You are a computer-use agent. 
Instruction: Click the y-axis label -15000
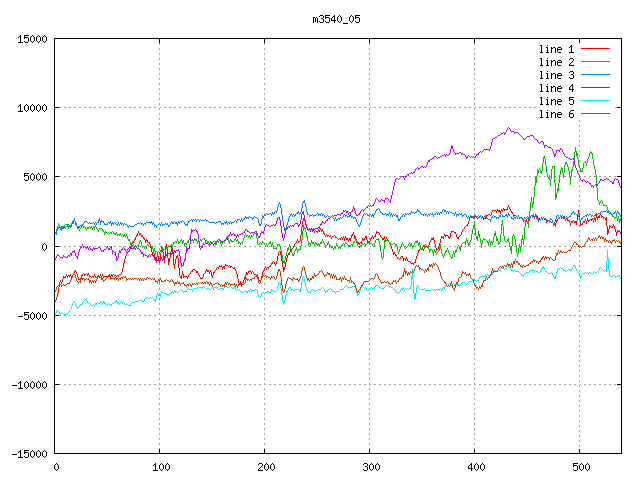[x=29, y=454]
